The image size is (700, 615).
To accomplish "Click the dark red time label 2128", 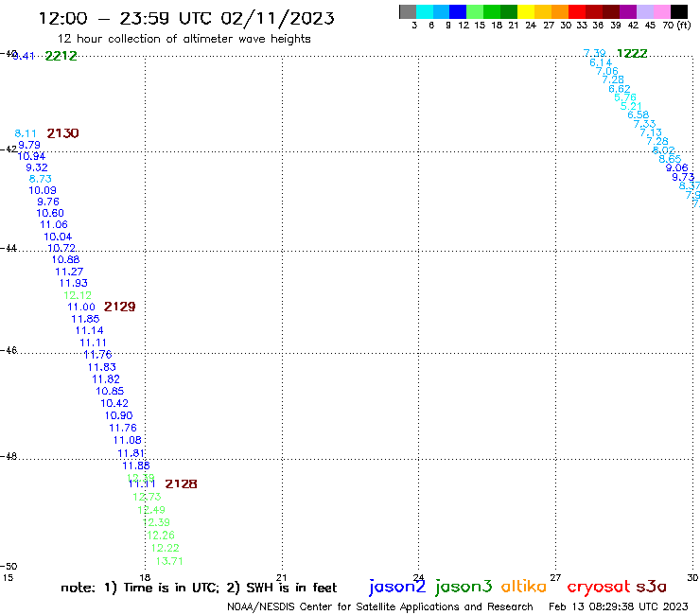I will click(181, 483).
